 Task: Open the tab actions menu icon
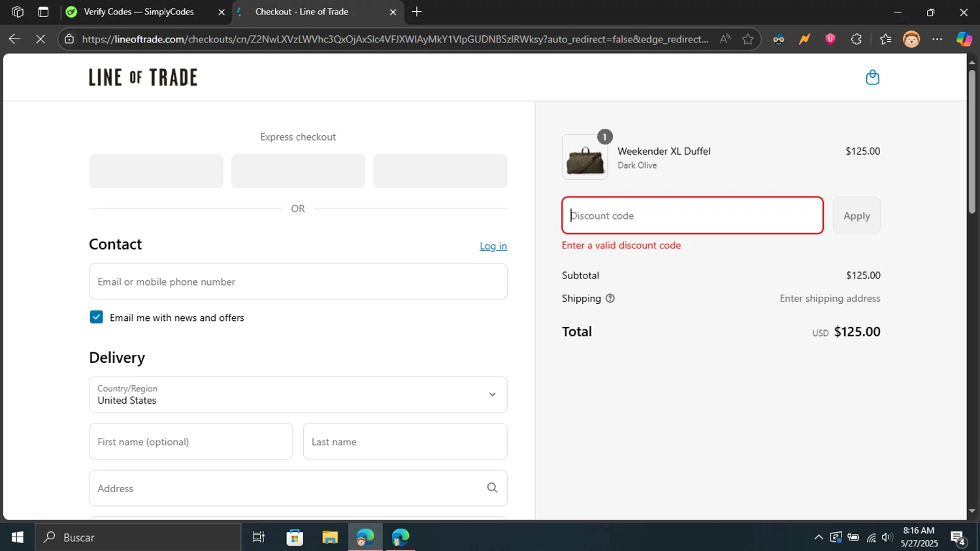click(x=43, y=12)
